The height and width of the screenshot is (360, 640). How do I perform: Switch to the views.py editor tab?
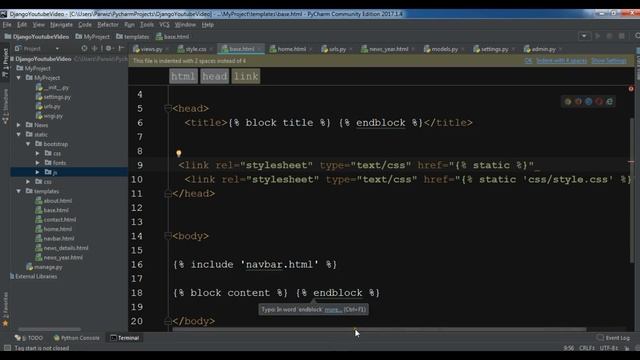tap(151, 49)
